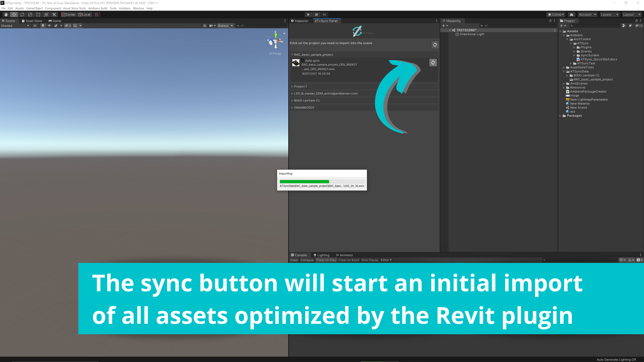This screenshot has height=362, width=644.
Task: Enable the Auto sync checkbox
Action: click(x=303, y=61)
